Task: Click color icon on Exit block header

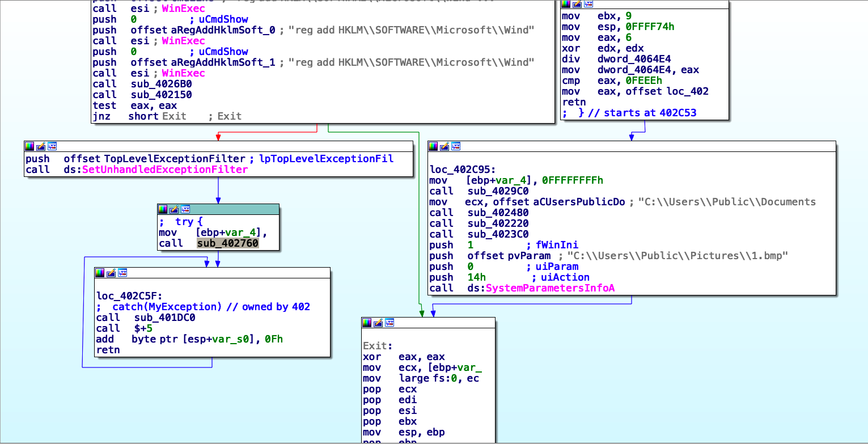Action: pyautogui.click(x=367, y=323)
